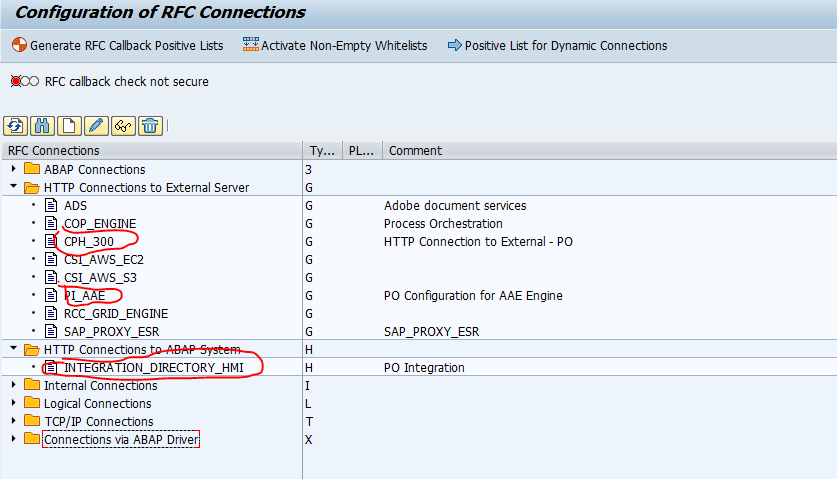Click type value 3 for ABAP Connections
The width and height of the screenshot is (837, 479).
click(x=309, y=169)
